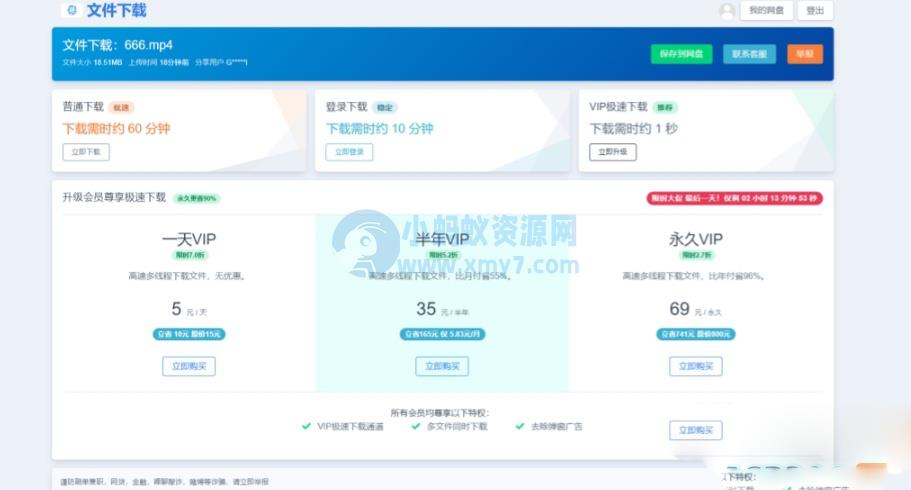Click the 立即购买 button beside the privileges list

point(695,430)
